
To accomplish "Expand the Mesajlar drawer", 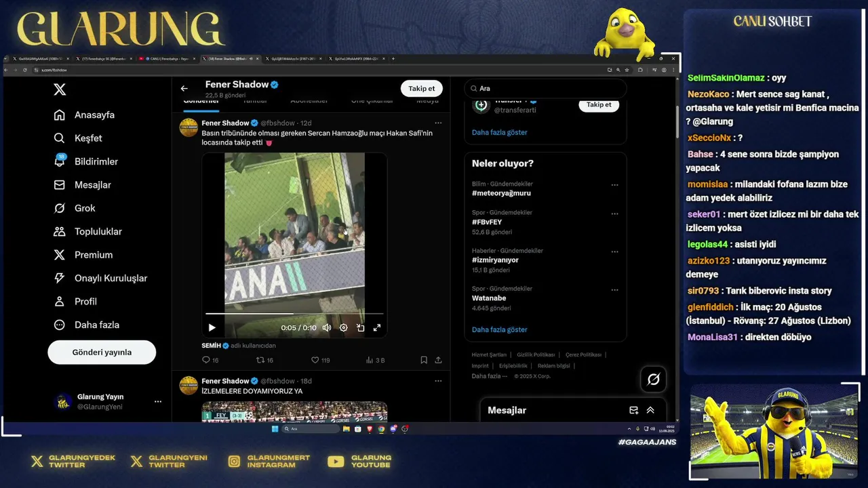I will point(650,410).
